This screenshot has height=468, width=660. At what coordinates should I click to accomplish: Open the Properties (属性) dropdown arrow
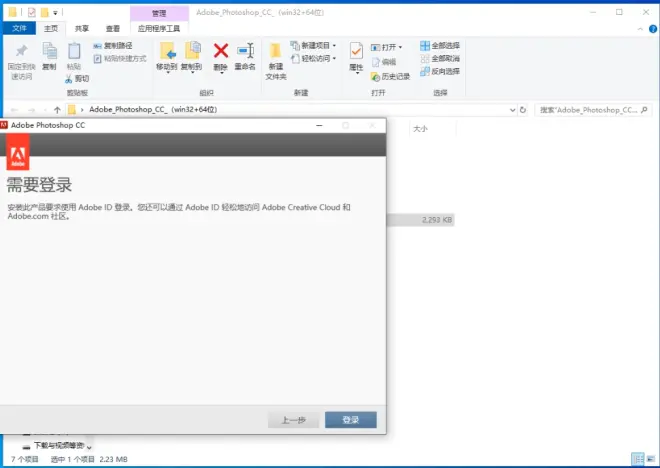357,73
